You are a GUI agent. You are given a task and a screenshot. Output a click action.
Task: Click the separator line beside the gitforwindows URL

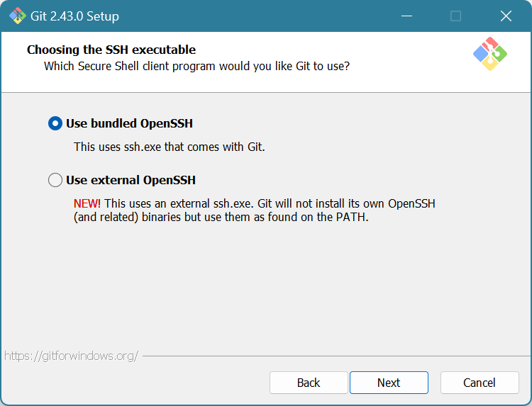[333, 356]
